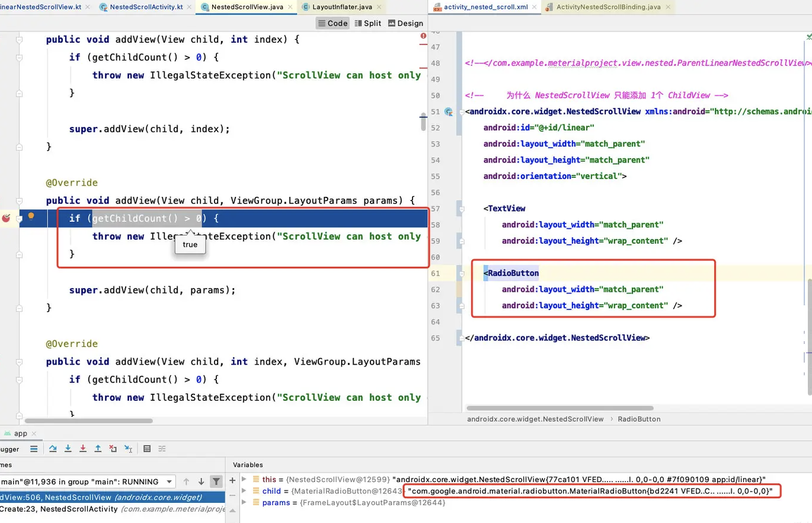Click Show Execution Point icon in debugger toolbar
The height and width of the screenshot is (523, 812).
coord(34,449)
